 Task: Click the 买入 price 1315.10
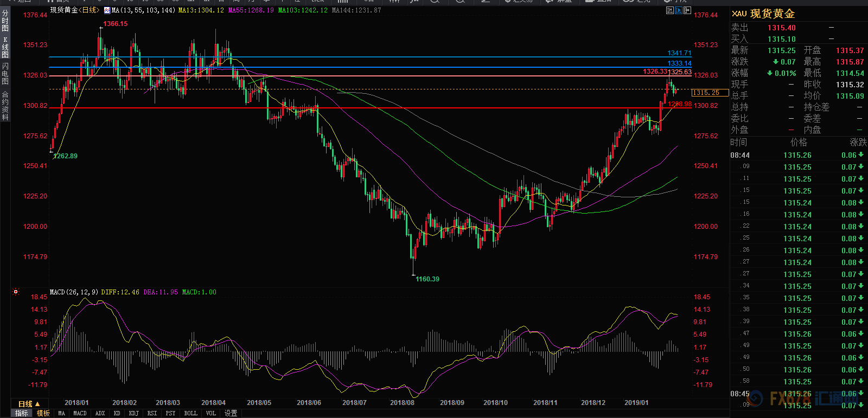[x=782, y=39]
